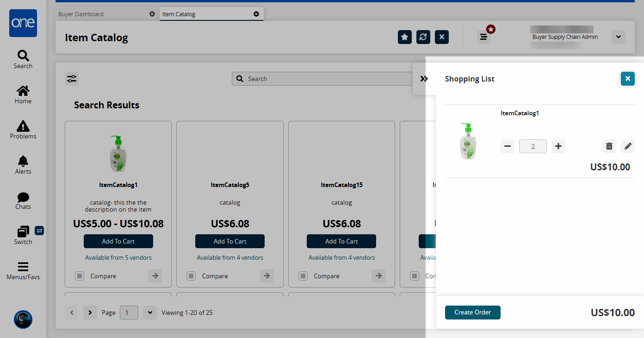
Task: Click the Switch windows icon
Action: (23, 235)
